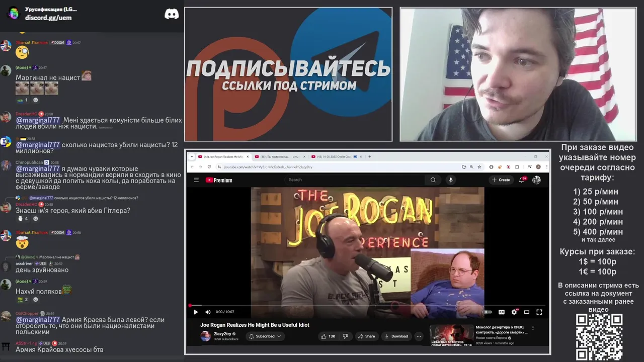Open the Create button
Screen dimensions: 644x362
(x=501, y=180)
